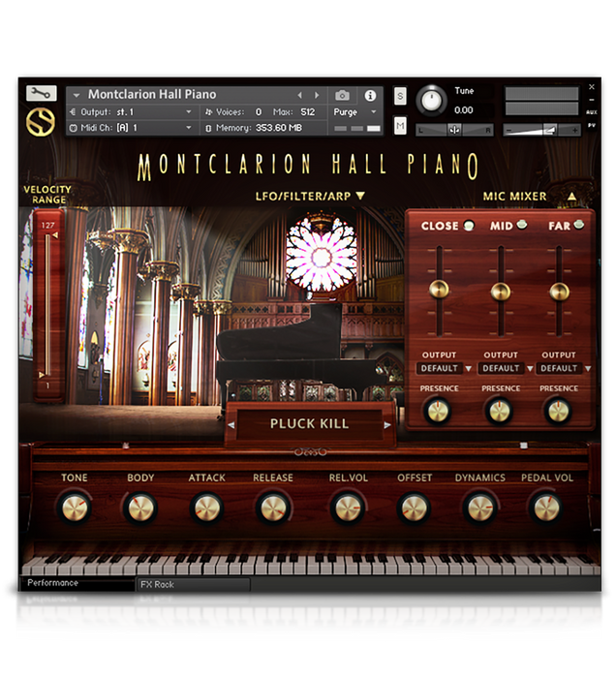Go to previous instrument with left arrow
This screenshot has height=678, width=616.
pyautogui.click(x=299, y=95)
